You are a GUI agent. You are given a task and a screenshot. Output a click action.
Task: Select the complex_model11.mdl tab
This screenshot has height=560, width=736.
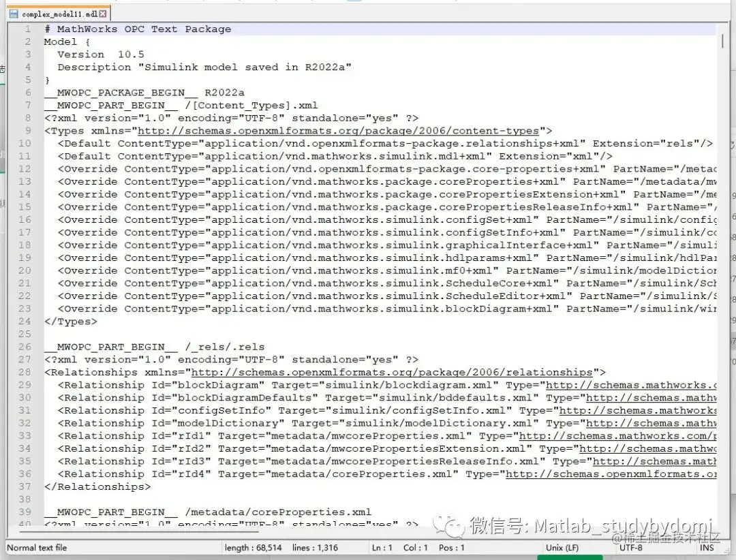point(59,14)
